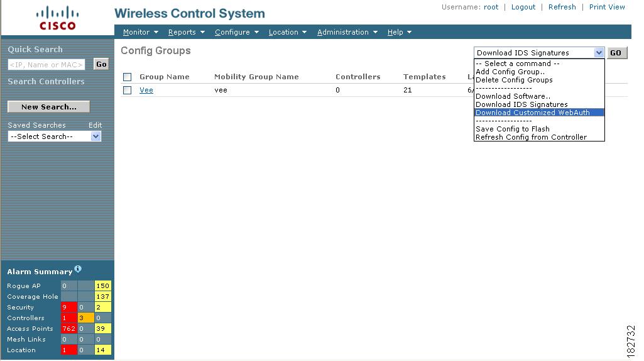The width and height of the screenshot is (644, 361).
Task: Click the mobility group value vee
Action: (x=221, y=90)
